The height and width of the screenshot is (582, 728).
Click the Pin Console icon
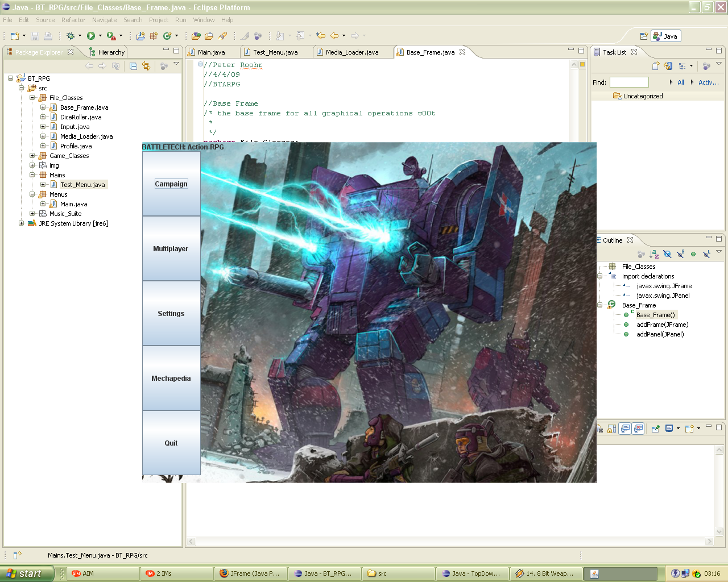(655, 429)
